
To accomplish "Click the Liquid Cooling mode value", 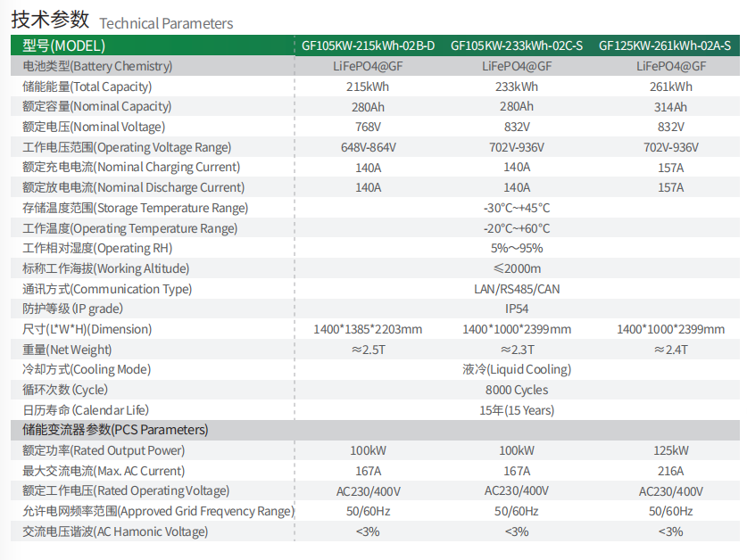I will click(x=516, y=369).
